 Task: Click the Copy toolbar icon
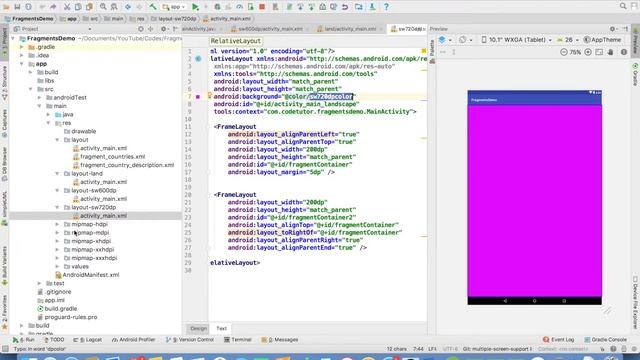click(78, 7)
